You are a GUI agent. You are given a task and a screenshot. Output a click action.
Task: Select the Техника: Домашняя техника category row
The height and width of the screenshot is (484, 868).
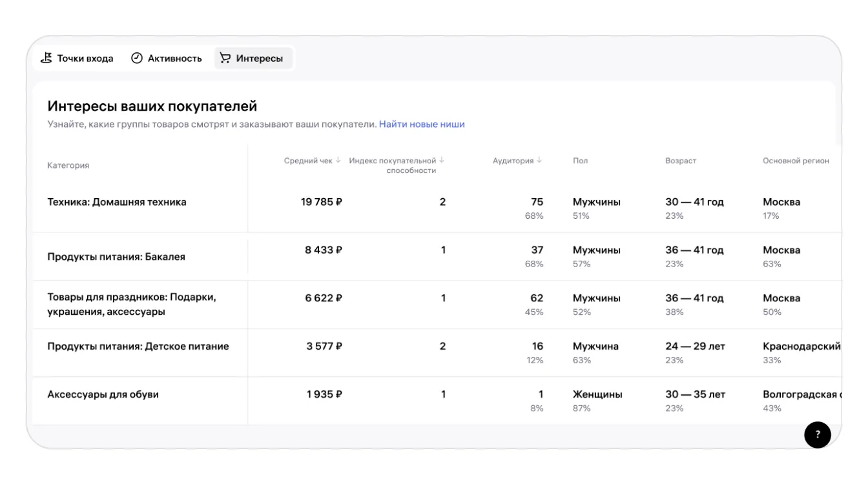pos(117,202)
